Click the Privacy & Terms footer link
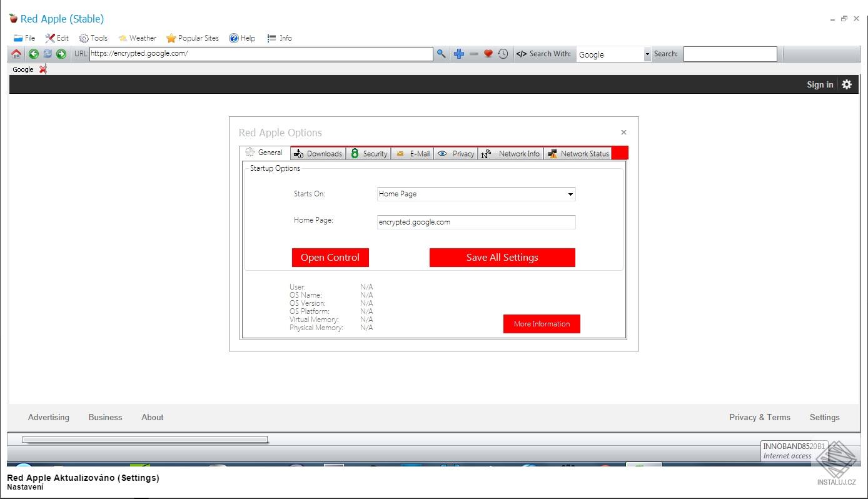868x499 pixels. tap(760, 418)
